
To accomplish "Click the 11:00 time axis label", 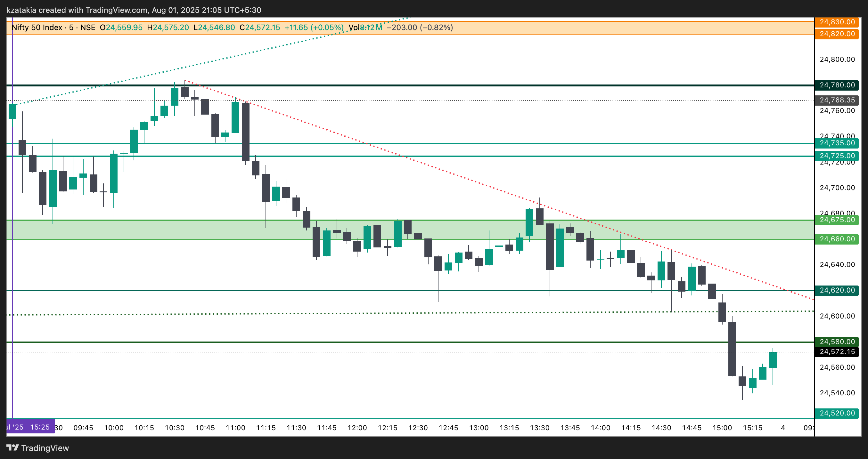I will [235, 428].
